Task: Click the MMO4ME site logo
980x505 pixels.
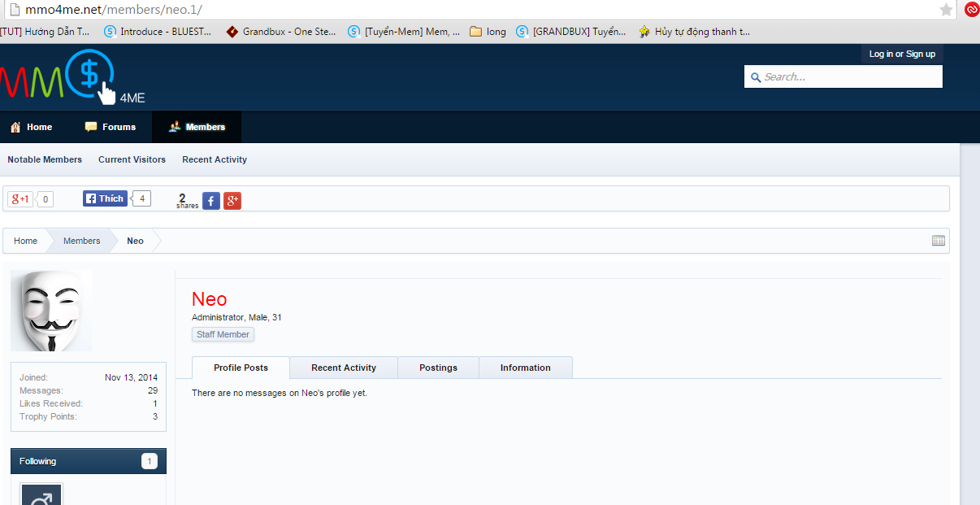Action: tap(72, 78)
